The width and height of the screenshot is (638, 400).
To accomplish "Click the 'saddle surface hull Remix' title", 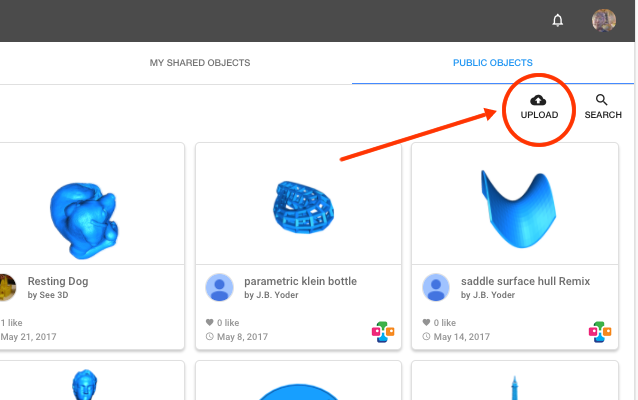I will click(525, 281).
